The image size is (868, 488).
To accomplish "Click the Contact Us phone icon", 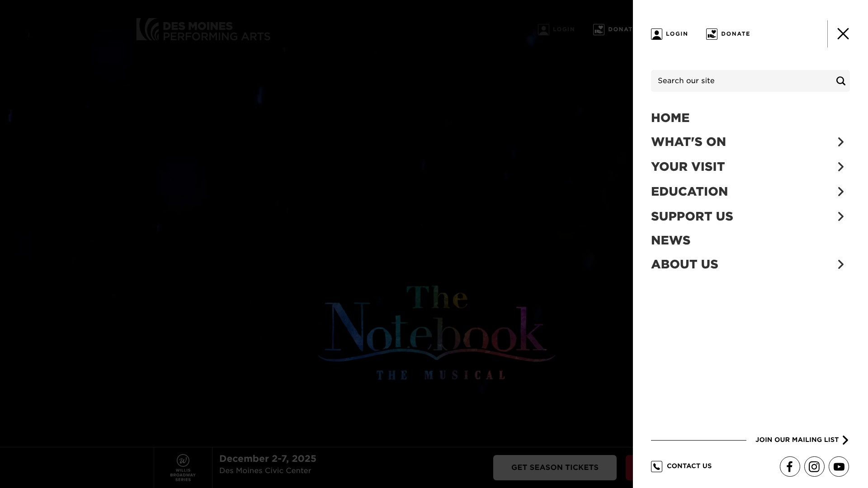I will (x=656, y=466).
